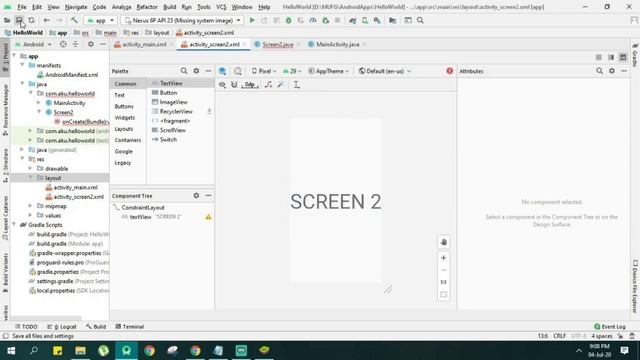Open the Palette search icon
Screen dimensions: 640x360
[x=184, y=71]
